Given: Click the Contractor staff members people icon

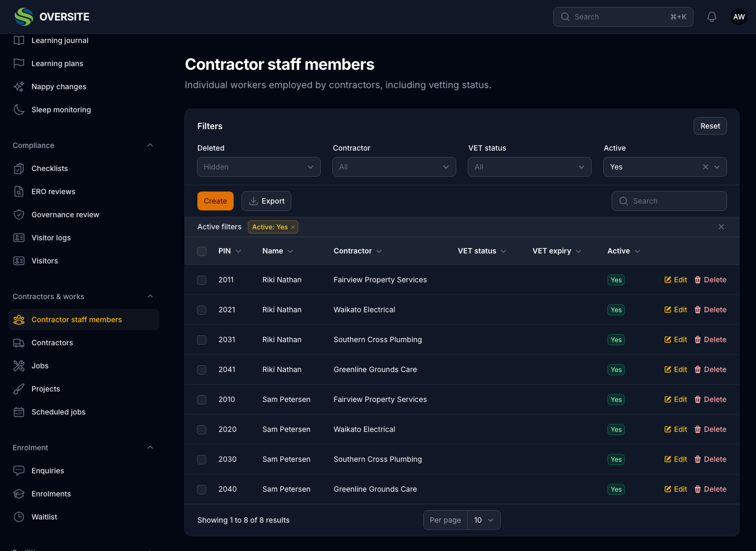Looking at the screenshot, I should 19,320.
